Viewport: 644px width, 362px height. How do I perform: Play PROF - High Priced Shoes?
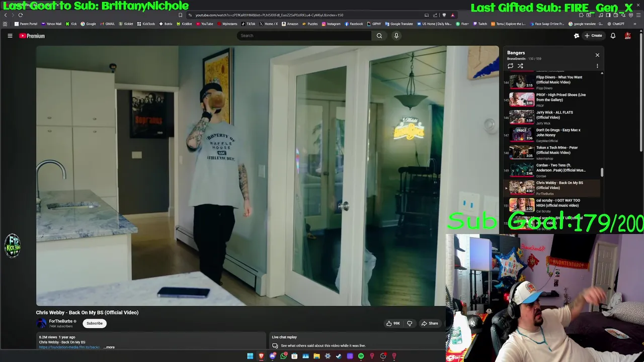[552, 100]
